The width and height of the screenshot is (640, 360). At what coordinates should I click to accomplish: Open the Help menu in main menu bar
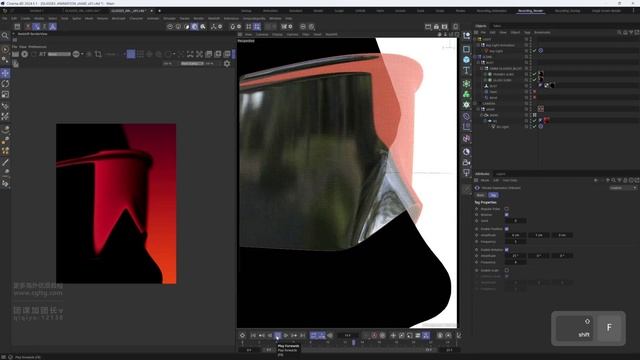(289, 18)
